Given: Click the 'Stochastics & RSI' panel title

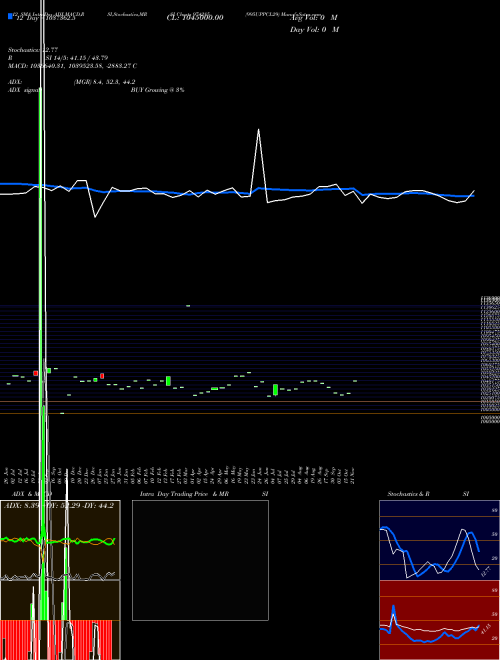Looking at the screenshot, I should point(428,494).
